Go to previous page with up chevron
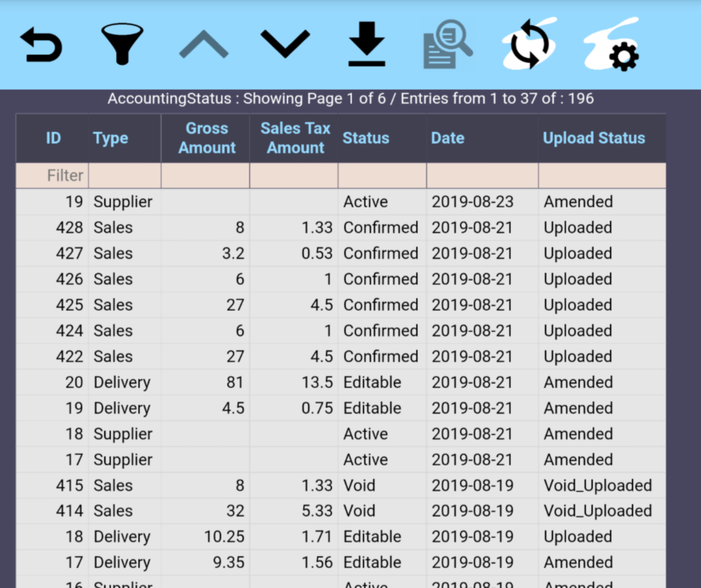 point(203,45)
